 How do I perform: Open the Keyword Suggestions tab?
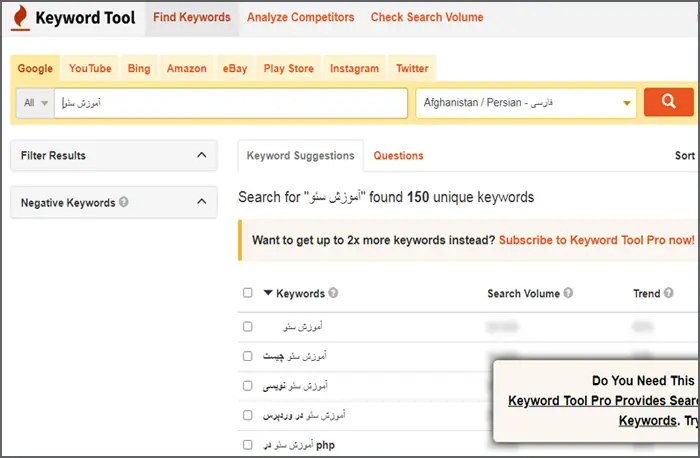[300, 155]
